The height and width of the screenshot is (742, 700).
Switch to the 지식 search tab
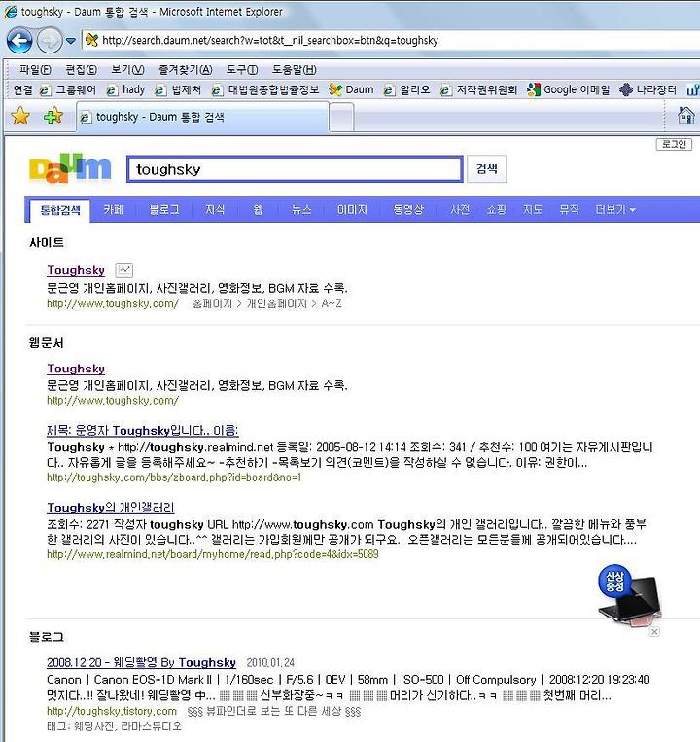tap(215, 210)
